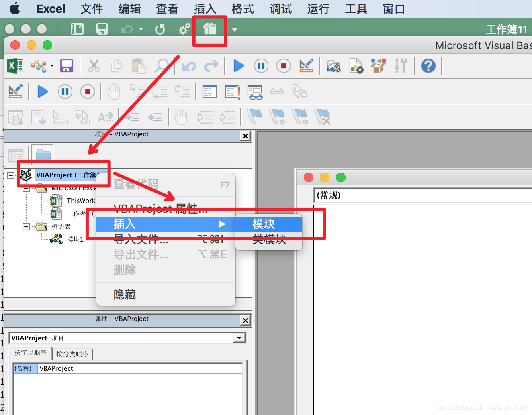Open the Insert object dropdown arrow

[x=52, y=66]
